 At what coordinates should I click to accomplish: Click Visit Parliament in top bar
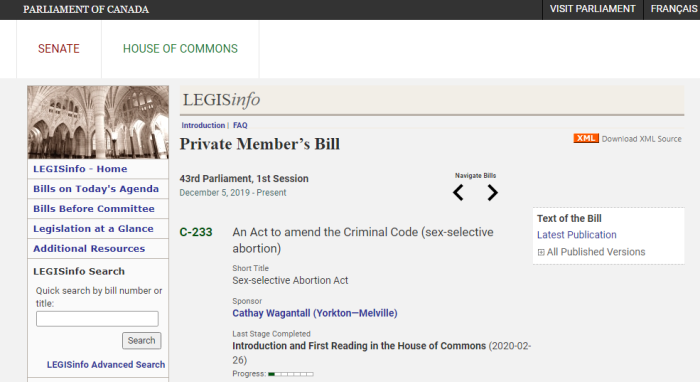[592, 9]
